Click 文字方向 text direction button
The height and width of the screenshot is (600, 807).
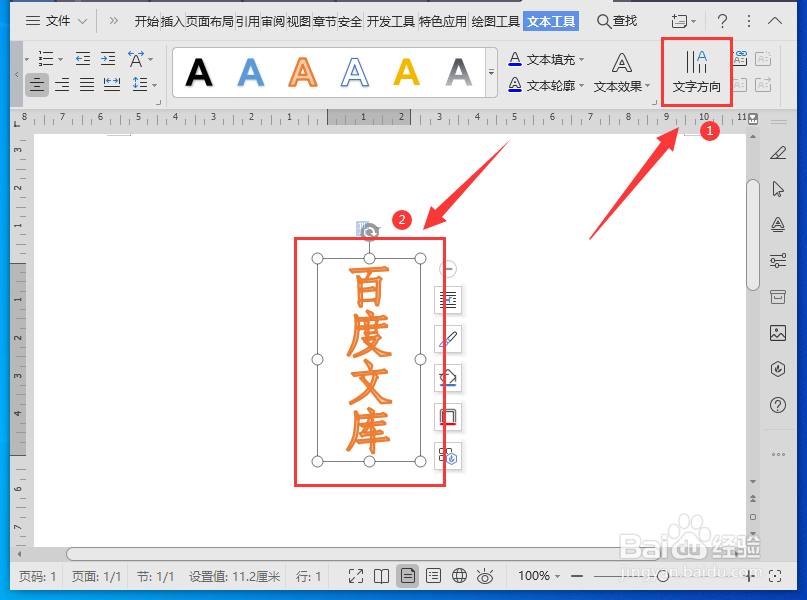click(x=697, y=72)
